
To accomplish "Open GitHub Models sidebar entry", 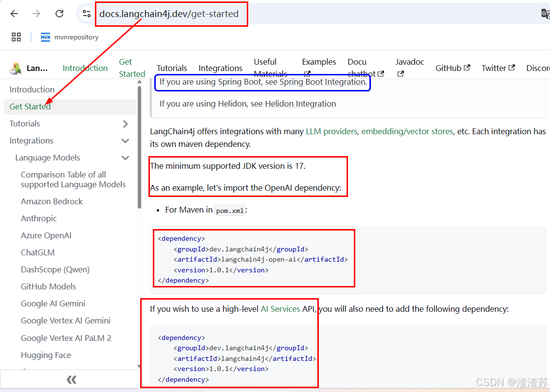I will coord(48,286).
